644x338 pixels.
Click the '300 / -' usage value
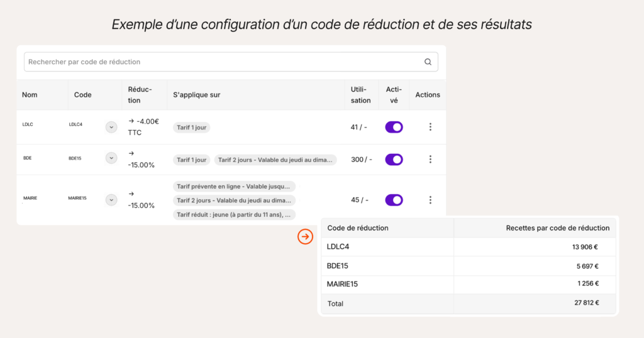[x=362, y=160]
